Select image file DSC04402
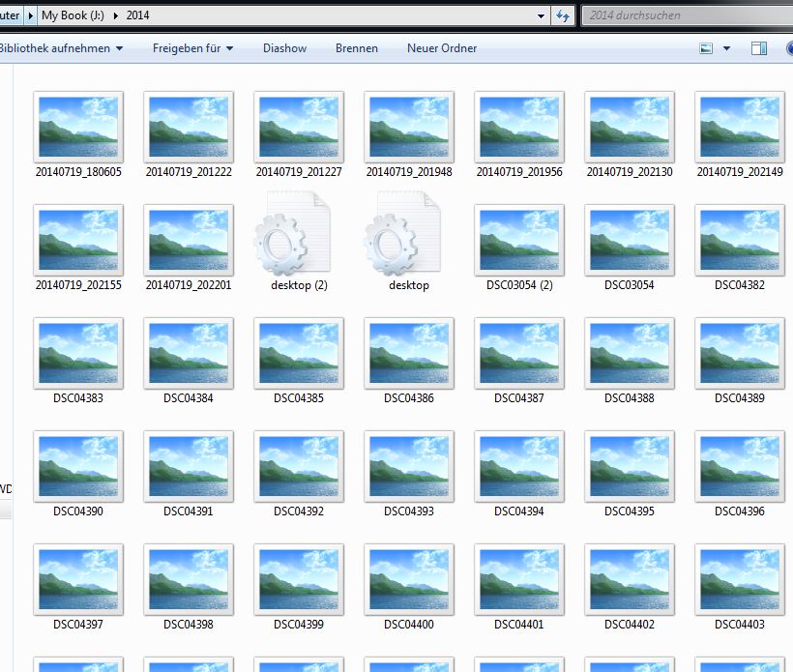This screenshot has width=793, height=672. [x=630, y=588]
